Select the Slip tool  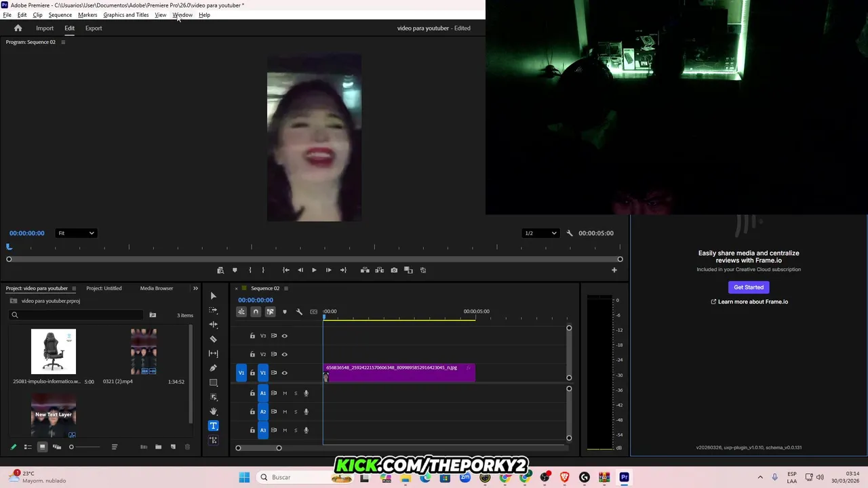[x=214, y=353]
